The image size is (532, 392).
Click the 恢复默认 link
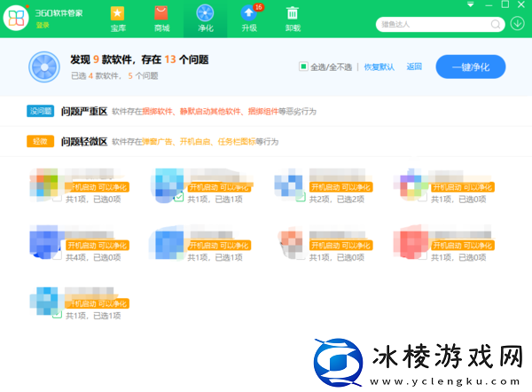[x=379, y=67]
